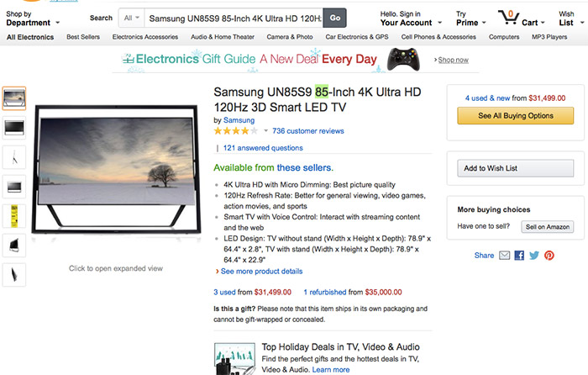Expand Shop by Department menu
The width and height of the screenshot is (588, 375).
[33, 18]
